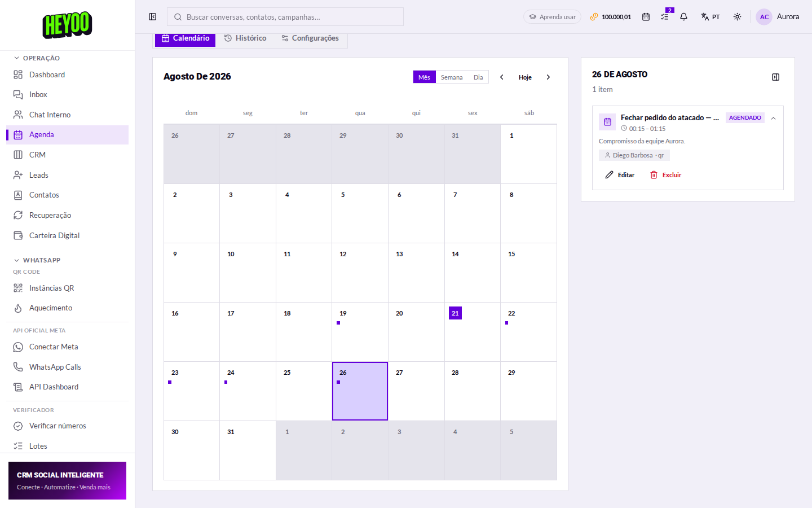Collapse the sidebar with the panel icon

tap(153, 17)
